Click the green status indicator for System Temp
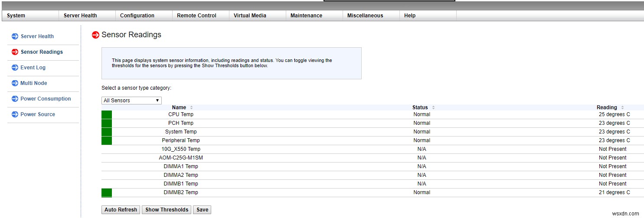644x218 pixels. (107, 132)
